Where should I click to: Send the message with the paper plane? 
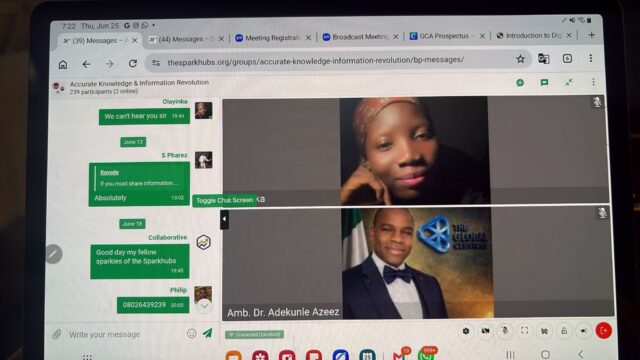pos(208,333)
